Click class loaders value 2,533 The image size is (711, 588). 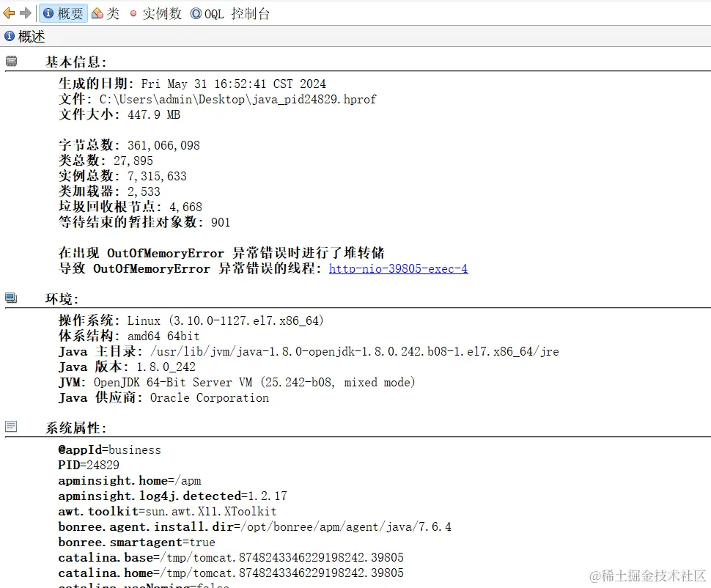tap(144, 192)
